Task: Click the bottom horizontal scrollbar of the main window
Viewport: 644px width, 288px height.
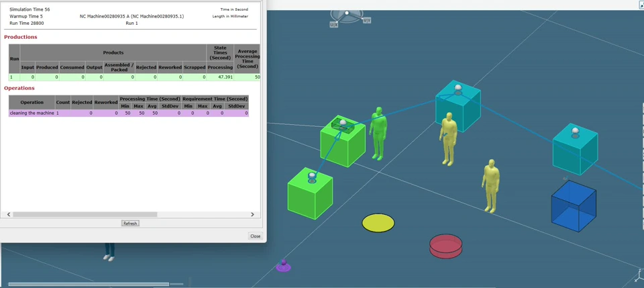Action: coord(89,284)
